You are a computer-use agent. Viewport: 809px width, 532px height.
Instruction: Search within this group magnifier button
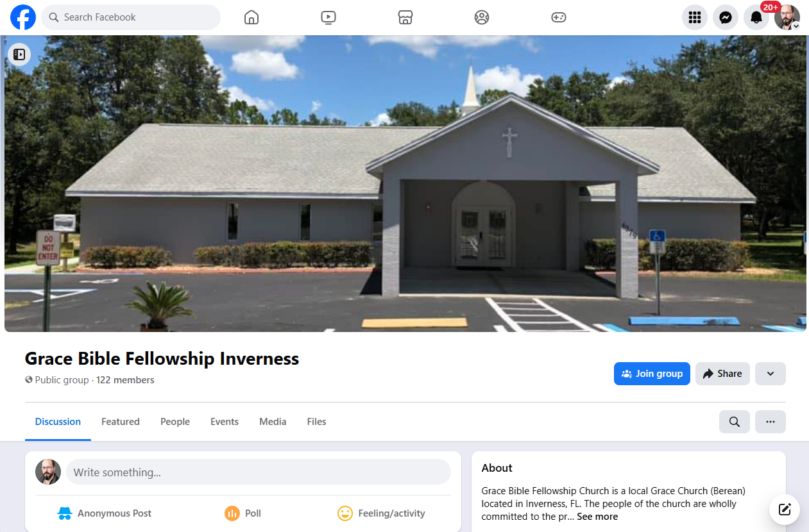coord(735,422)
